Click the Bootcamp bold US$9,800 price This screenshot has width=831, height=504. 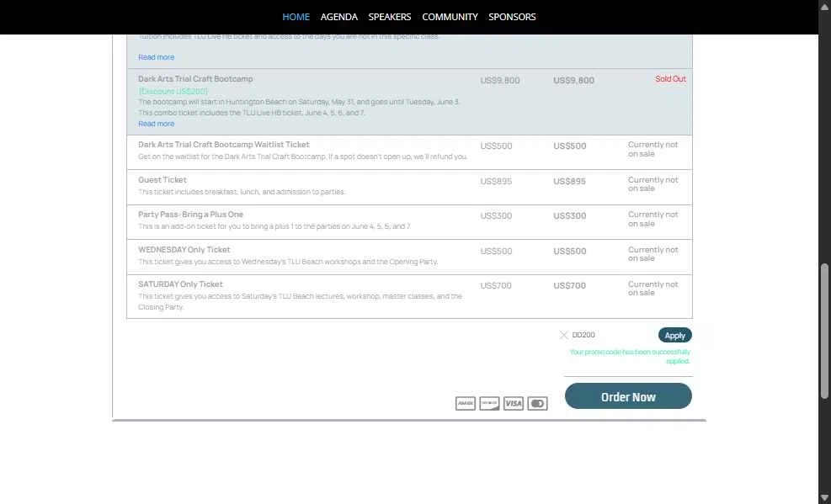click(573, 81)
